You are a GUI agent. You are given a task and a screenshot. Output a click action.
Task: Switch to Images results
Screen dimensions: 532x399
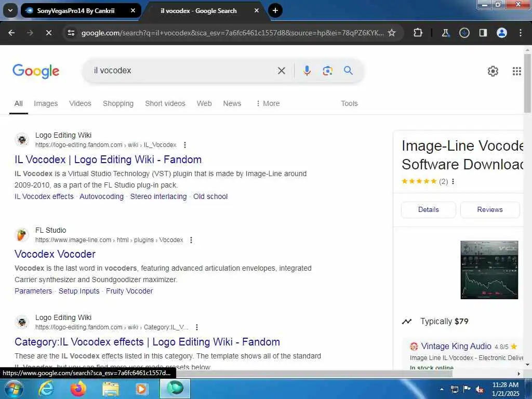[x=46, y=103]
